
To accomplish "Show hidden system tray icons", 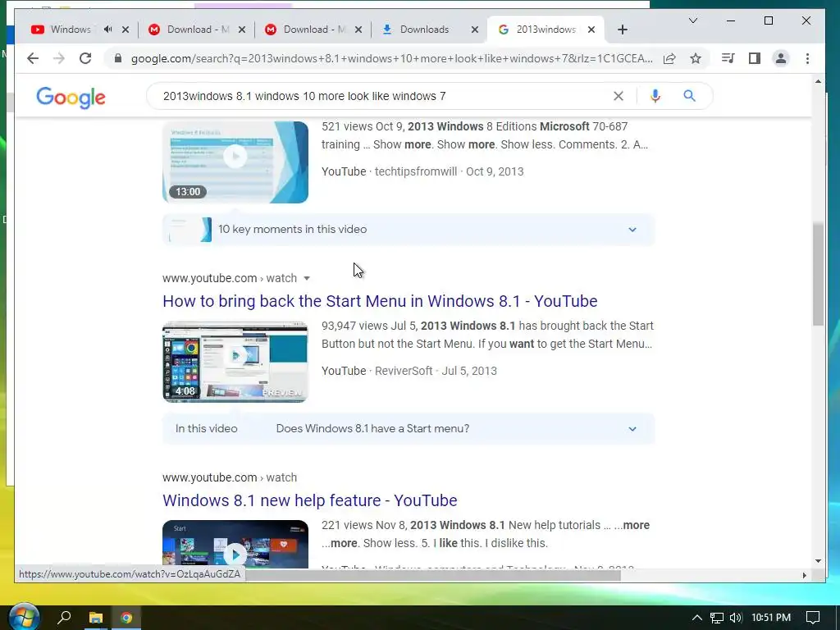I will coord(696,618).
